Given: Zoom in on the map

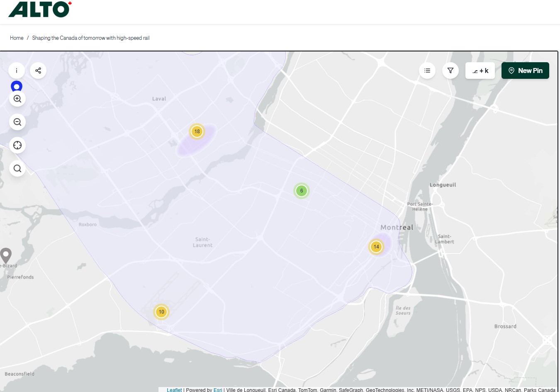Looking at the screenshot, I should pos(17,99).
